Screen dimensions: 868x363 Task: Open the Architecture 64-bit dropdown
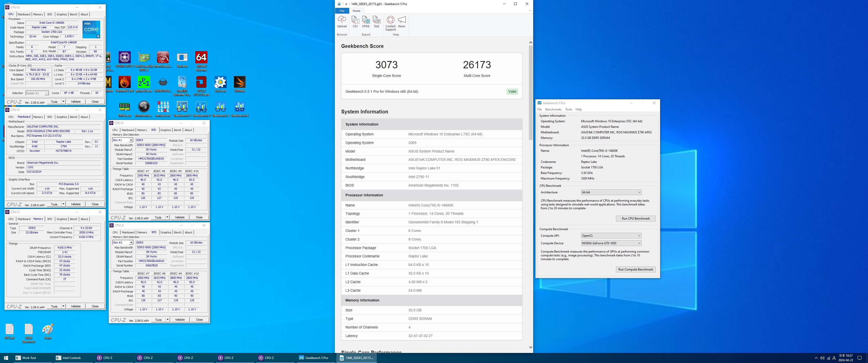611,192
